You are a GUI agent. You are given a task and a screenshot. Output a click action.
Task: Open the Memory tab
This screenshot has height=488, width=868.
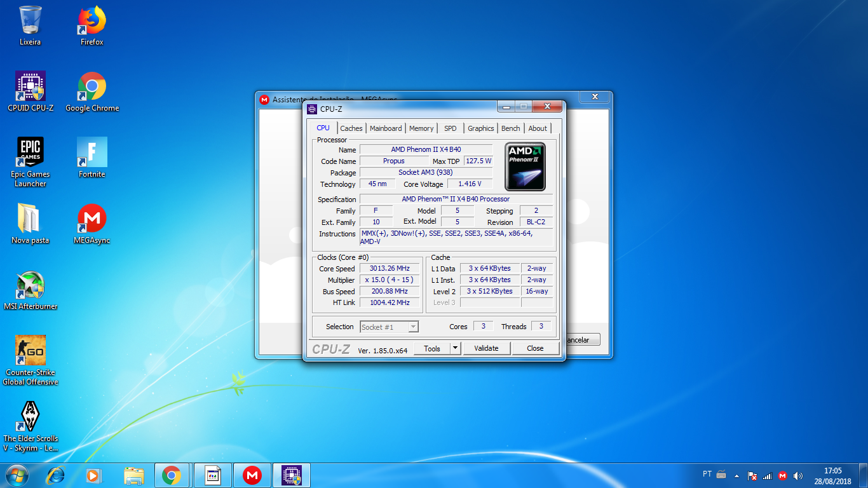tap(421, 128)
